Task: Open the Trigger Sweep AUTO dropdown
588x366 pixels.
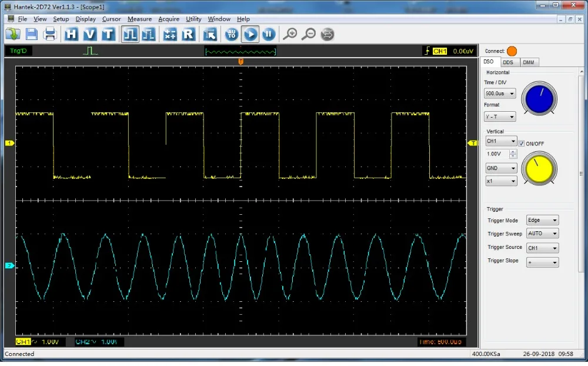Action: tap(542, 234)
